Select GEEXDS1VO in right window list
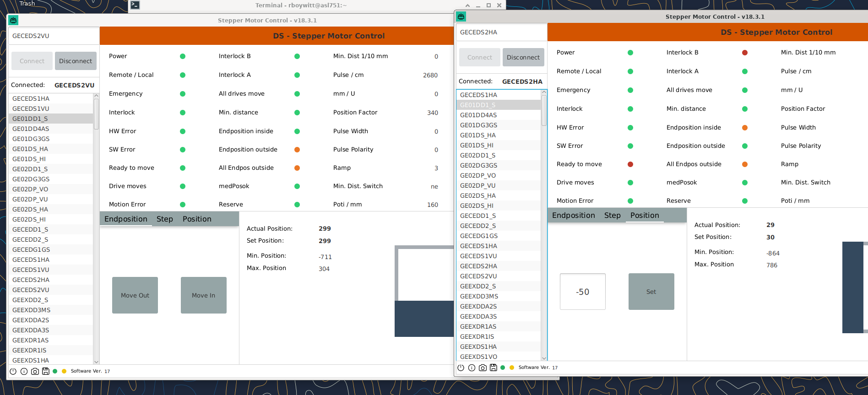The width and height of the screenshot is (868, 395). pos(499,357)
